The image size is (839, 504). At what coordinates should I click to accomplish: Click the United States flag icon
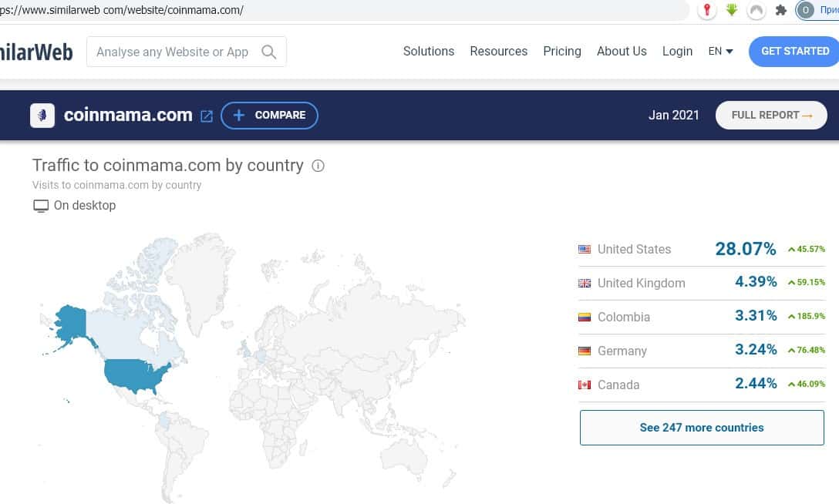coord(585,249)
